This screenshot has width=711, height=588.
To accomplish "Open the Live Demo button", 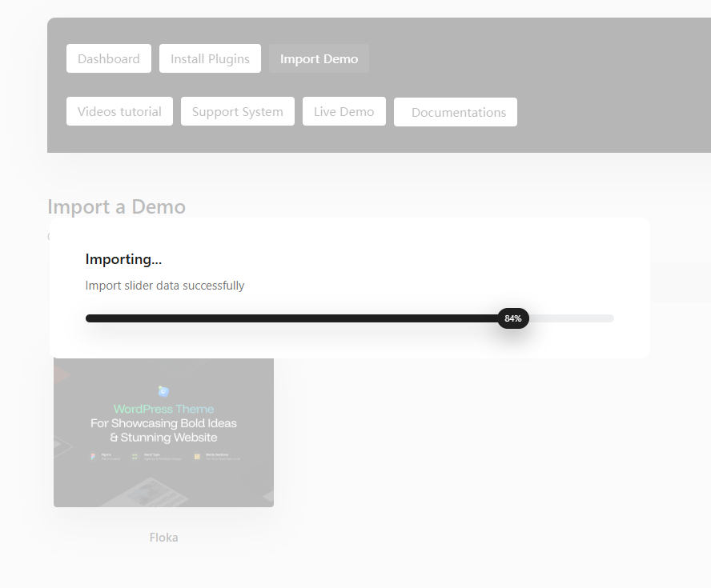I will [x=344, y=111].
